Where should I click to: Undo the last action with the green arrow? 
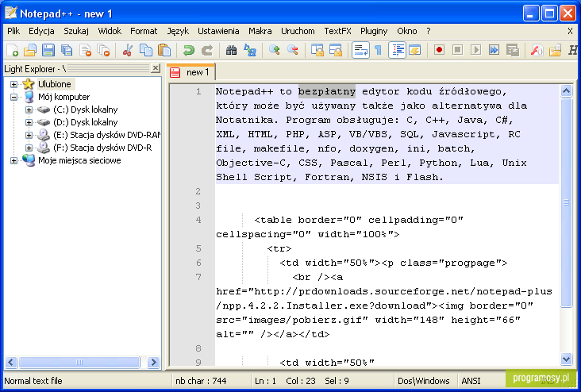(189, 50)
